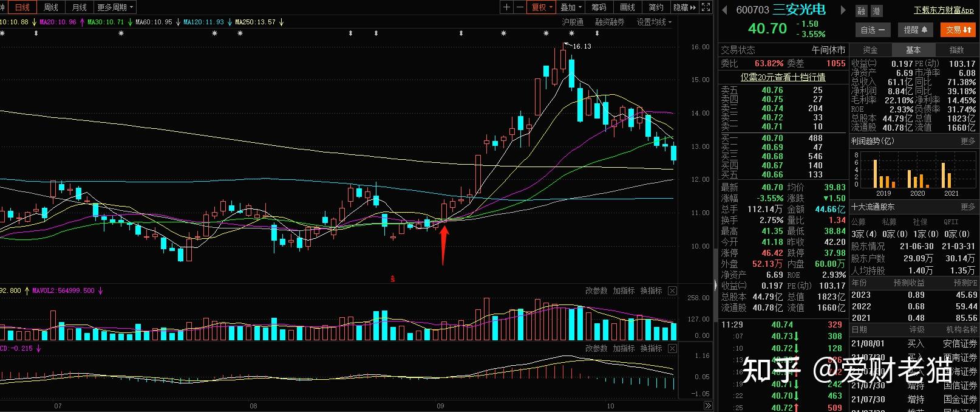Image resolution: width=980 pixels, height=412 pixels.
Task: Click 国金证券 rating row
Action: click(914, 399)
